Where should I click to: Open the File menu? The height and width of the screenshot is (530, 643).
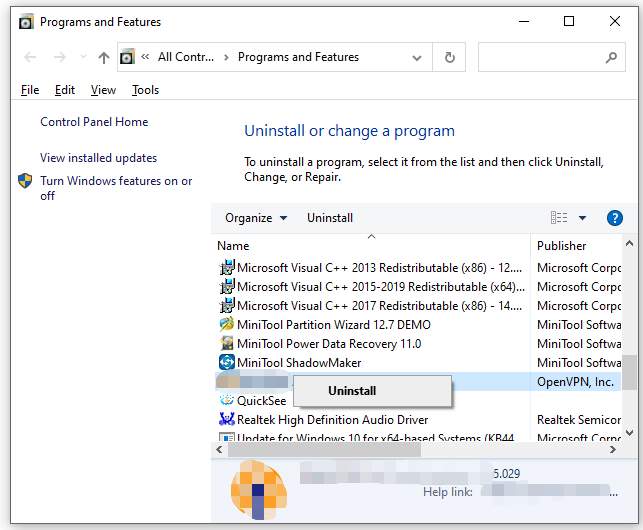[30, 90]
